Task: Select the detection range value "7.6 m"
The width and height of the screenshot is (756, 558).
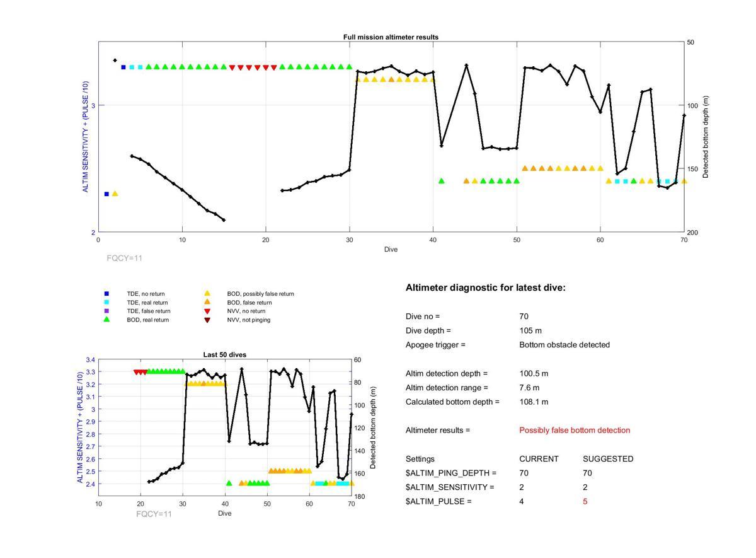Action: click(529, 388)
